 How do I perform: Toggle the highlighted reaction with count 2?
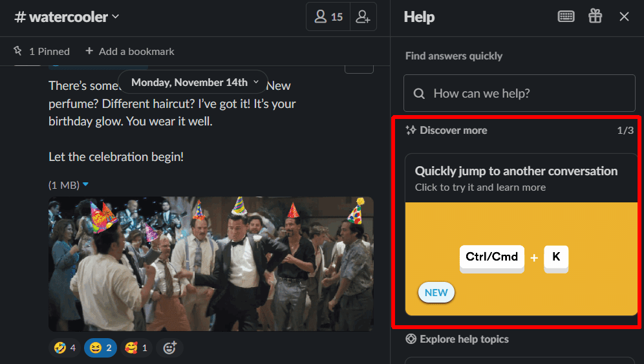[100, 348]
